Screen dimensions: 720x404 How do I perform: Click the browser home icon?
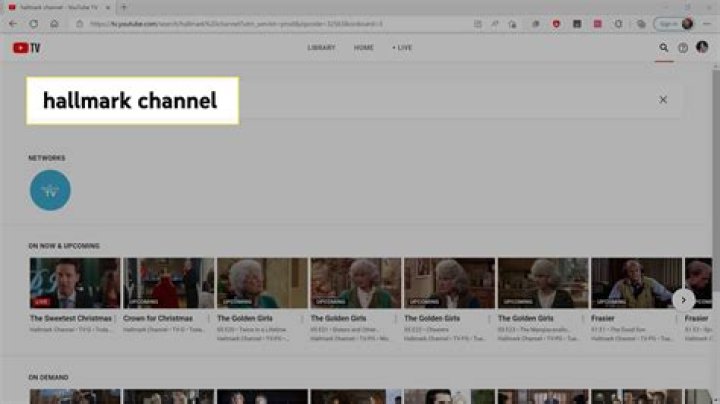[x=54, y=24]
